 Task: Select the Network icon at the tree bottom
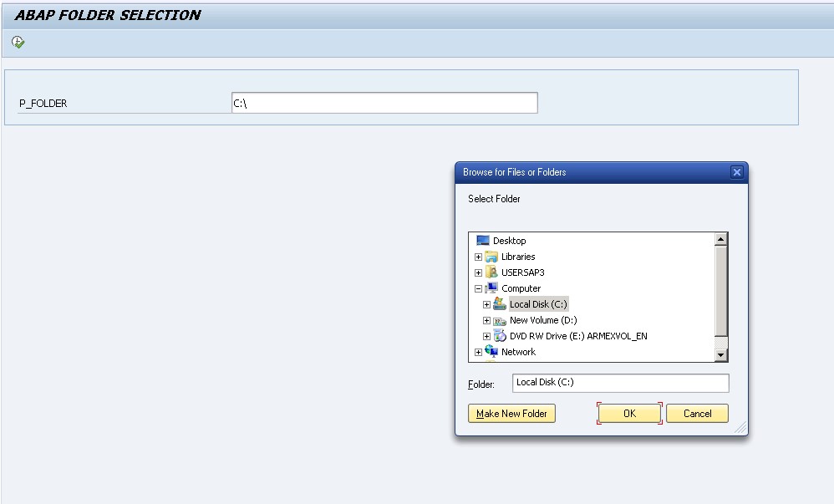pyautogui.click(x=492, y=352)
